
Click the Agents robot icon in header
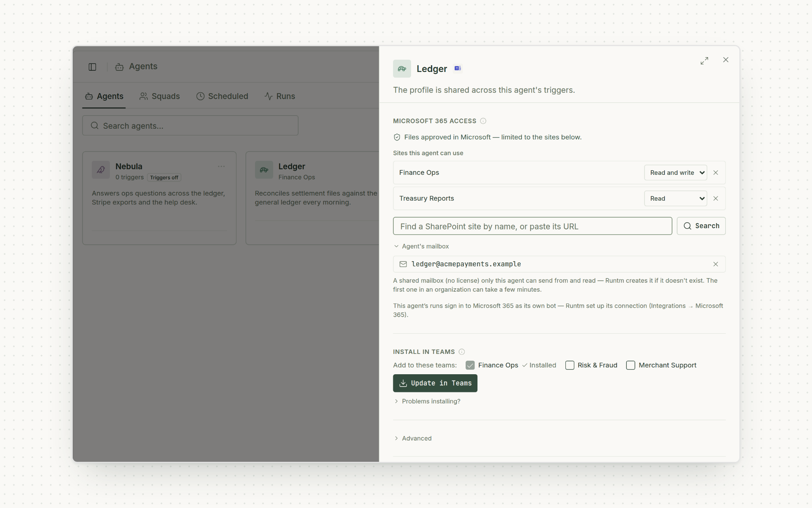click(119, 67)
